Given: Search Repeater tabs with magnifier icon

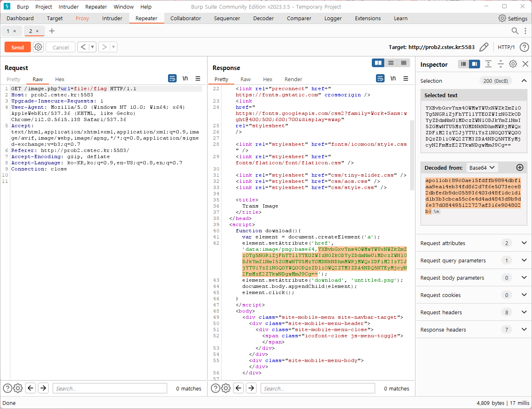Looking at the screenshot, I should (515, 31).
